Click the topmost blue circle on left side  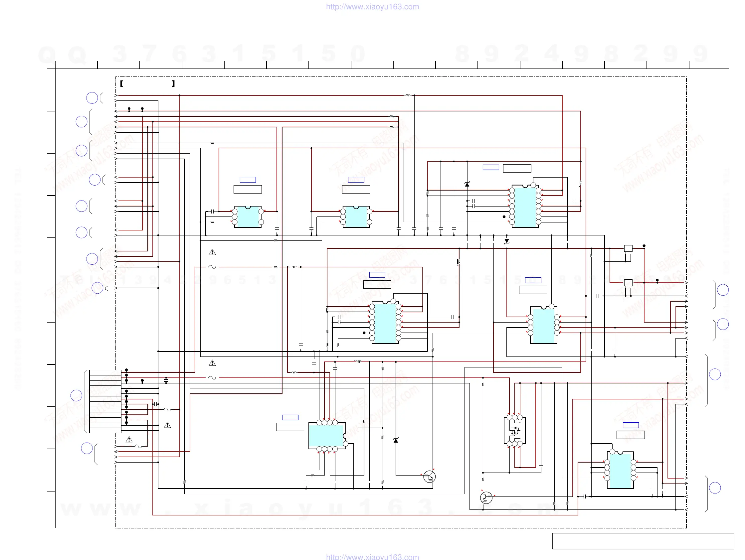click(x=92, y=98)
